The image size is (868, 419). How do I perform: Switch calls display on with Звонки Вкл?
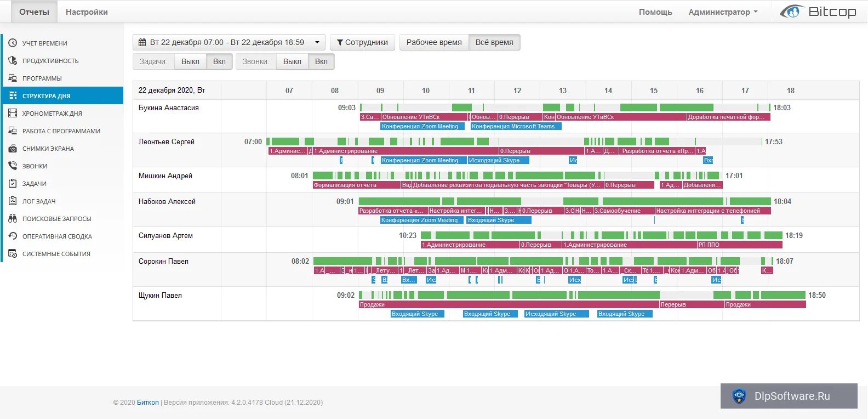(321, 61)
